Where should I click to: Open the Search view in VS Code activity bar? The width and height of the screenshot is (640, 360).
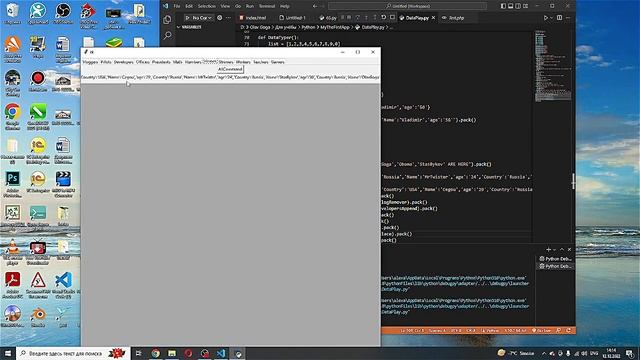pyautogui.click(x=167, y=36)
